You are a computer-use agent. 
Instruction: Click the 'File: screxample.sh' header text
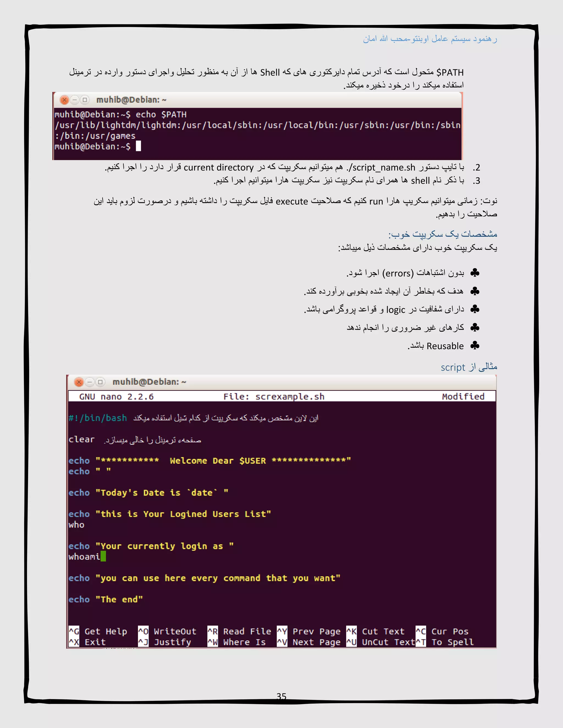click(274, 397)
